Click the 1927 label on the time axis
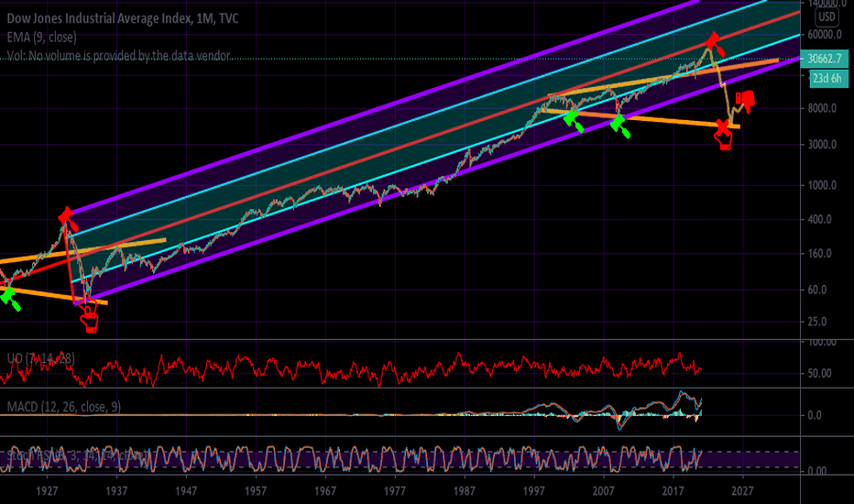Image resolution: width=854 pixels, height=504 pixels. [47, 491]
